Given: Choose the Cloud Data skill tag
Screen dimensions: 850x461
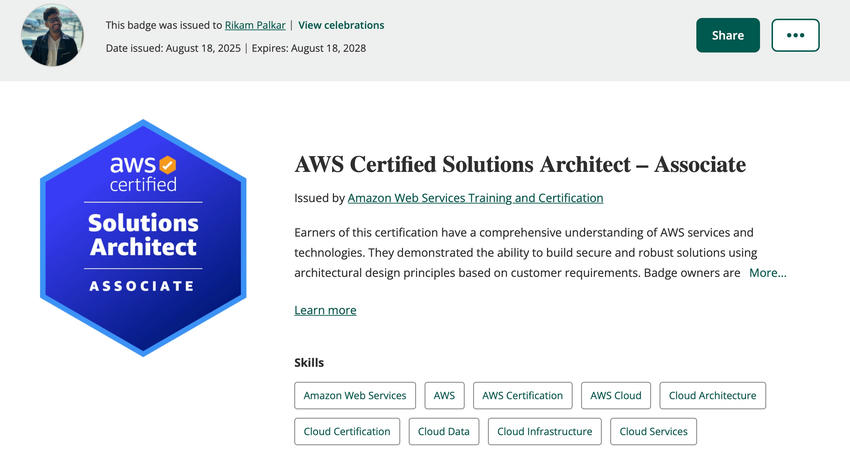Looking at the screenshot, I should pyautogui.click(x=444, y=431).
